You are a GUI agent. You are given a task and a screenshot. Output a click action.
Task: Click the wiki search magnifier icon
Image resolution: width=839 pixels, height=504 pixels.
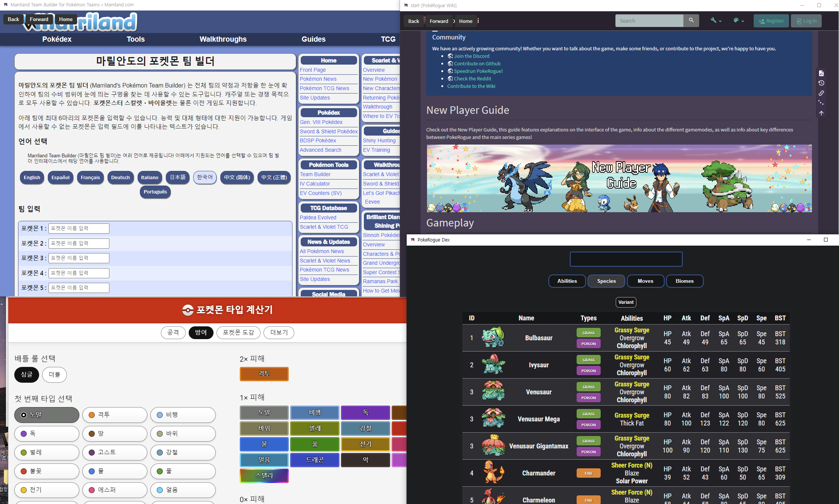tap(691, 21)
